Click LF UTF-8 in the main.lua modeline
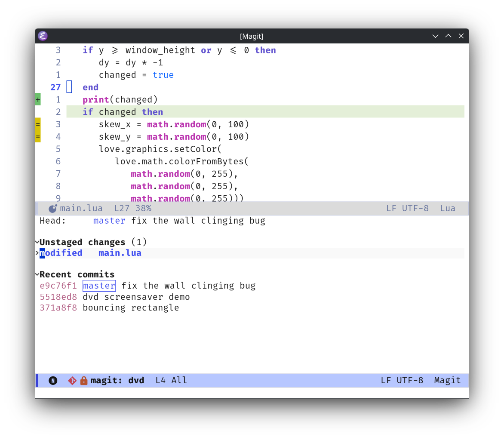The image size is (504, 440). (407, 209)
